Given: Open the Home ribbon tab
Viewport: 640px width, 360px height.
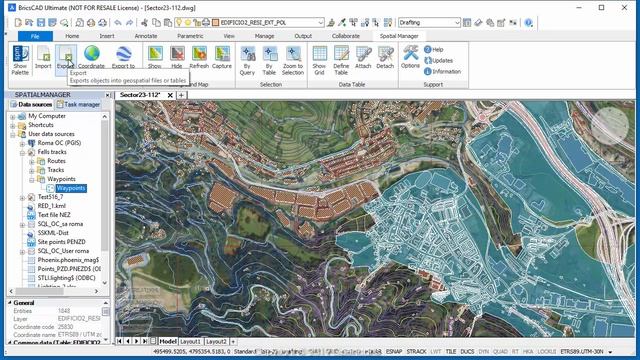Looking at the screenshot, I should pos(72,36).
